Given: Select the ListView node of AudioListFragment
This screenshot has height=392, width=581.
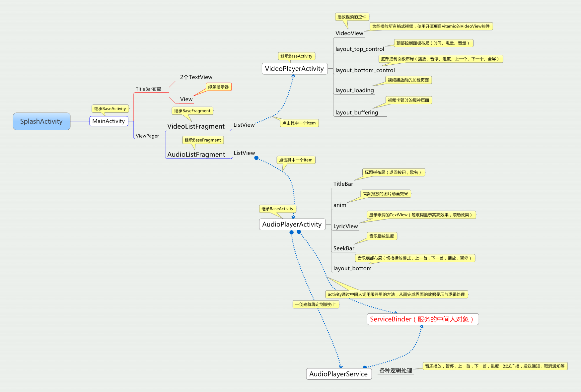Looking at the screenshot, I should [x=244, y=153].
